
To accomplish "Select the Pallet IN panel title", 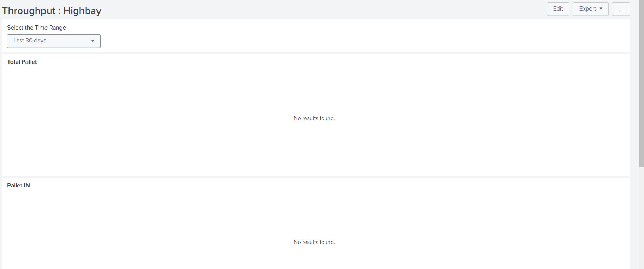I will [19, 186].
